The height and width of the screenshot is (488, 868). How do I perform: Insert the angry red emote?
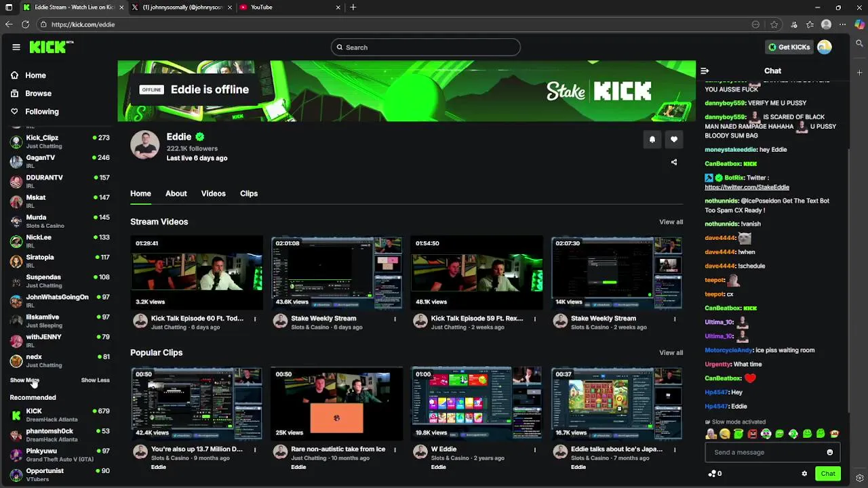coord(752,434)
